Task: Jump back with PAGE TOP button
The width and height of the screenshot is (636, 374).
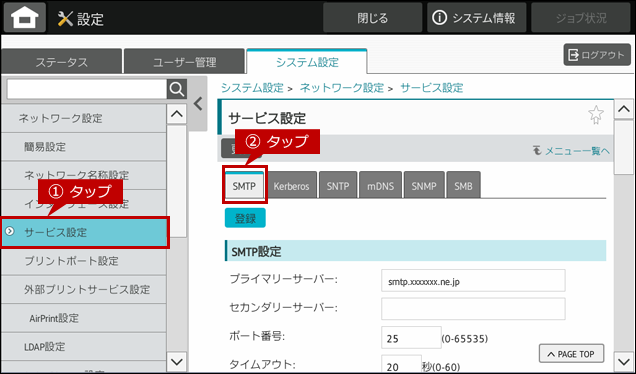Action: pos(571,354)
